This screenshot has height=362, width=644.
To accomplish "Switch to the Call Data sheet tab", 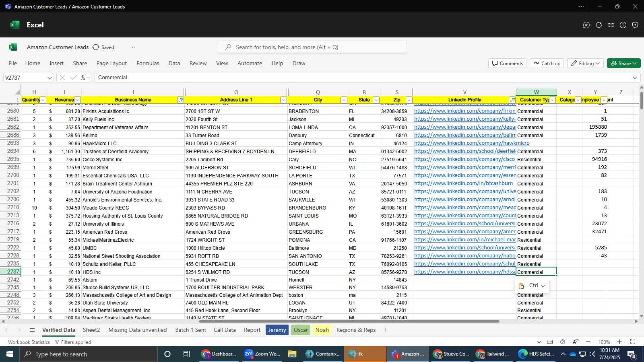I will (225, 330).
